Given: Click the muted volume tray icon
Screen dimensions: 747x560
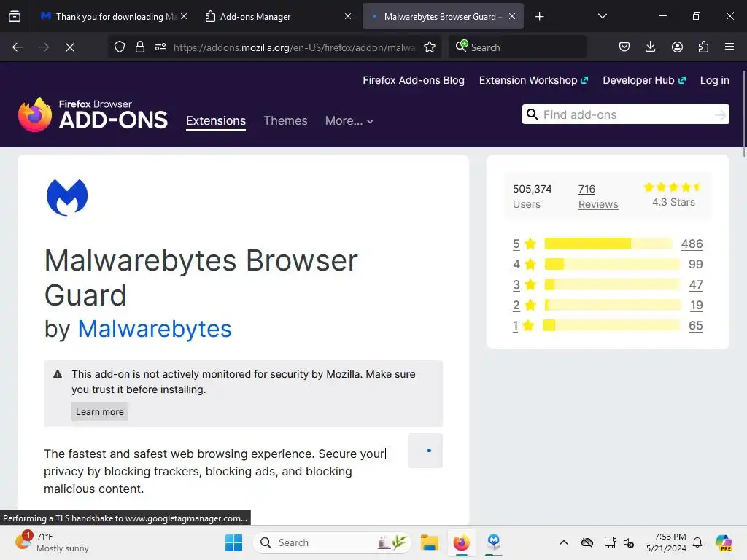Looking at the screenshot, I should tap(629, 542).
